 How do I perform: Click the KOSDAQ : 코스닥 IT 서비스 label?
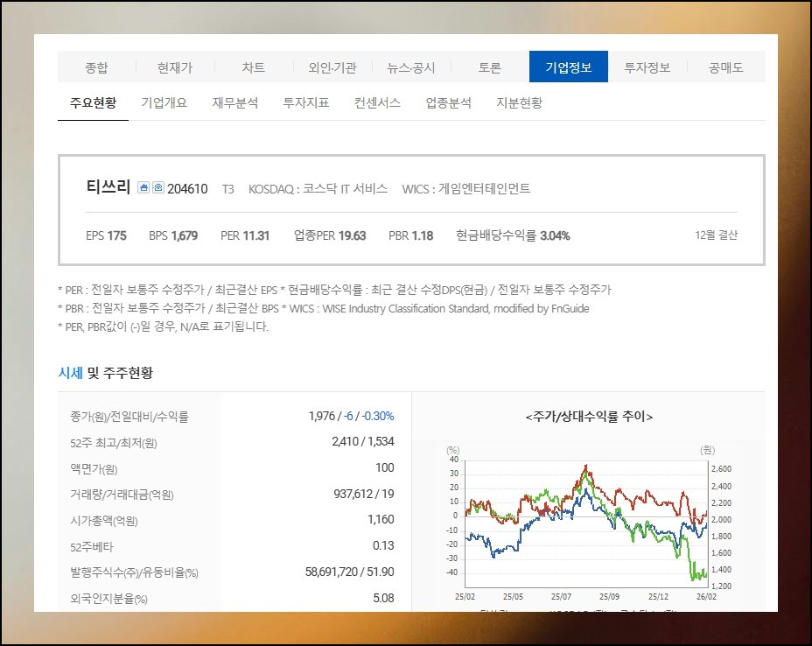318,188
